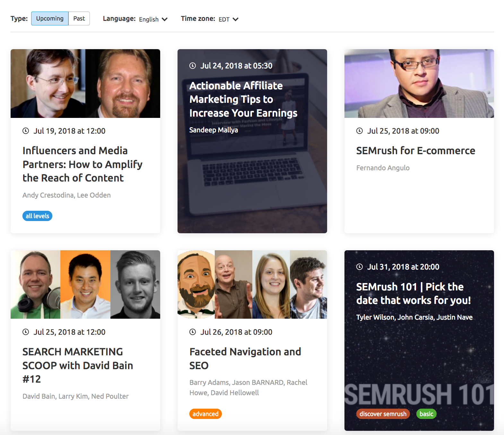Click the clock icon beside Jul 26, 2018
Image resolution: width=504 pixels, height=435 pixels.
coord(193,332)
